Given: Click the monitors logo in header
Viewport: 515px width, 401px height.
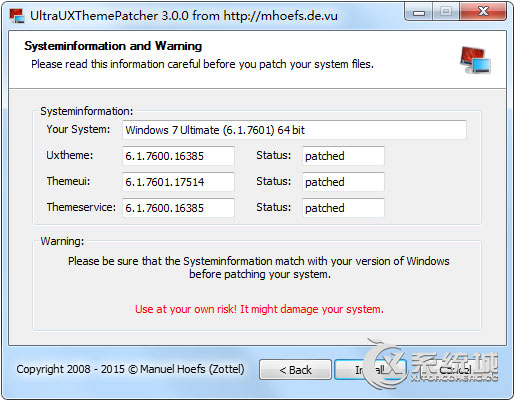Looking at the screenshot, I should coord(475,60).
